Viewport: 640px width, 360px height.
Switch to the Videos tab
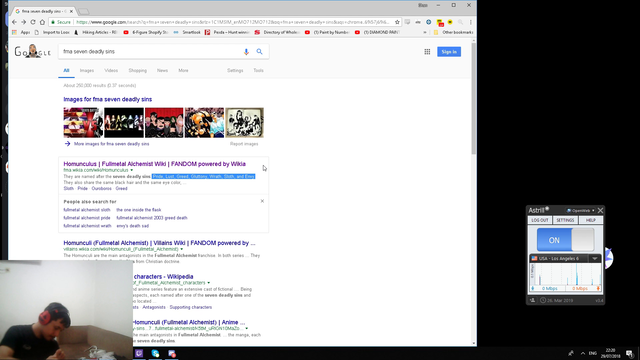coord(111,71)
